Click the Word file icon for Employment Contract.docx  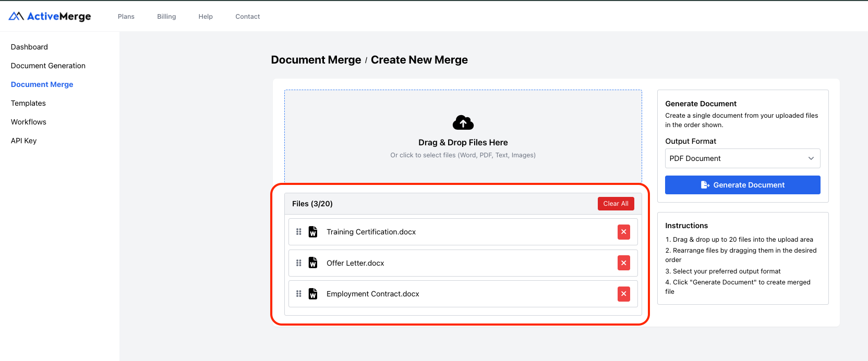(x=313, y=294)
